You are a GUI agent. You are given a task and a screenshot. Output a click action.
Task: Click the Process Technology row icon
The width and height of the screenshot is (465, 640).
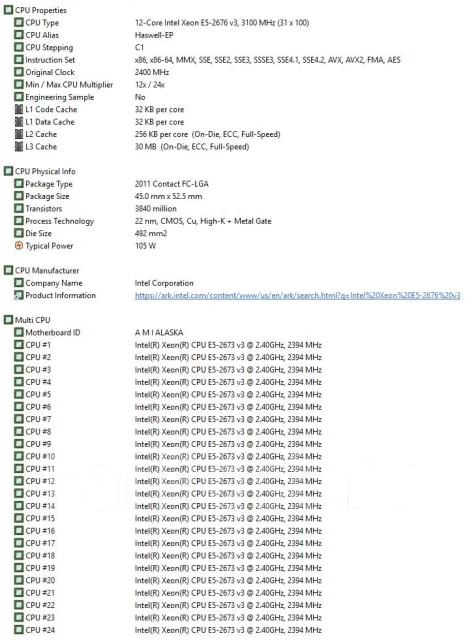pos(19,221)
